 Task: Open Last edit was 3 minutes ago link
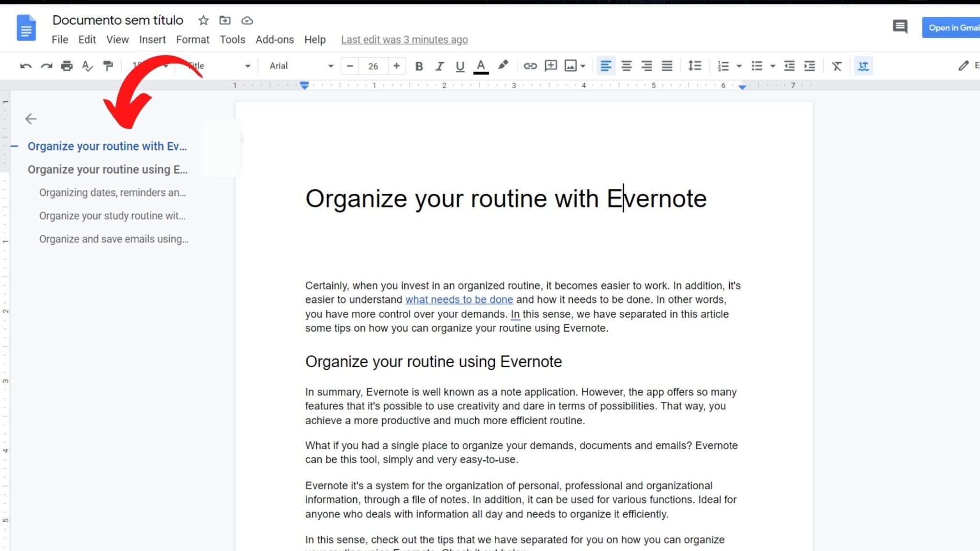pyautogui.click(x=404, y=40)
